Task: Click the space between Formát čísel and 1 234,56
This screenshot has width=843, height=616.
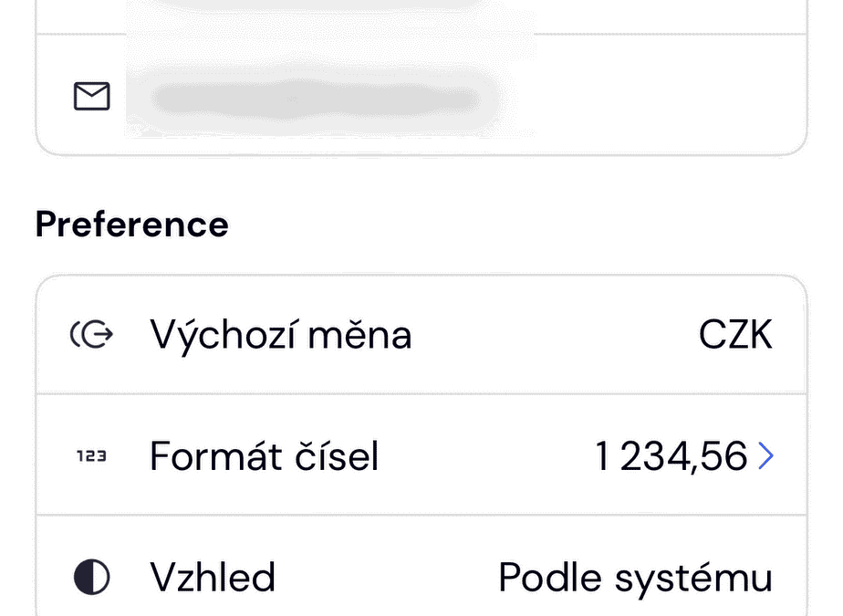Action: [488, 456]
